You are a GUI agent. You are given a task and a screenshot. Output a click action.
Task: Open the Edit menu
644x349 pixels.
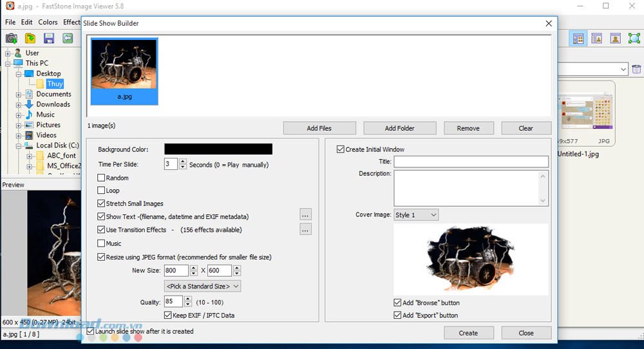(26, 22)
